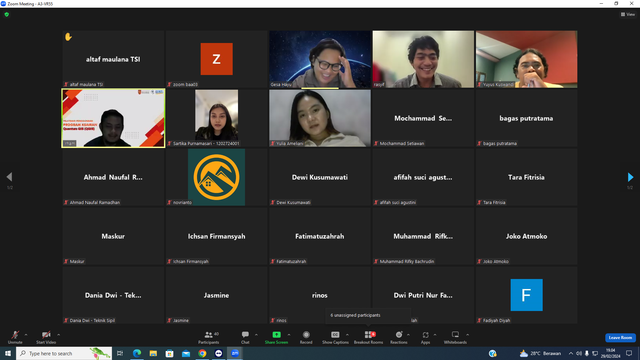Select Gesa Hayu's video tile
This screenshot has width=640, height=360.
320,59
